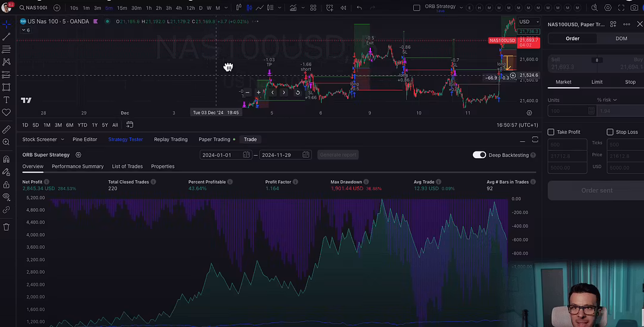Open the % risk units dropdown

(x=607, y=100)
